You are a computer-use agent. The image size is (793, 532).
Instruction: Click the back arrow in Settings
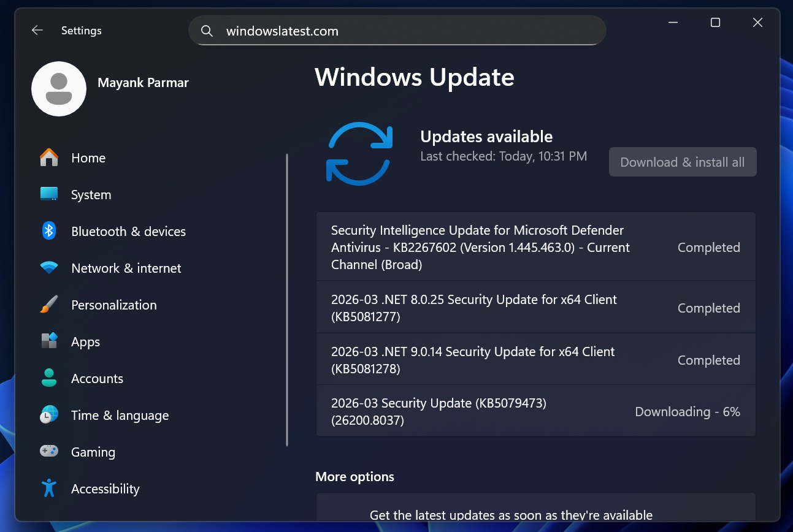[x=37, y=30]
